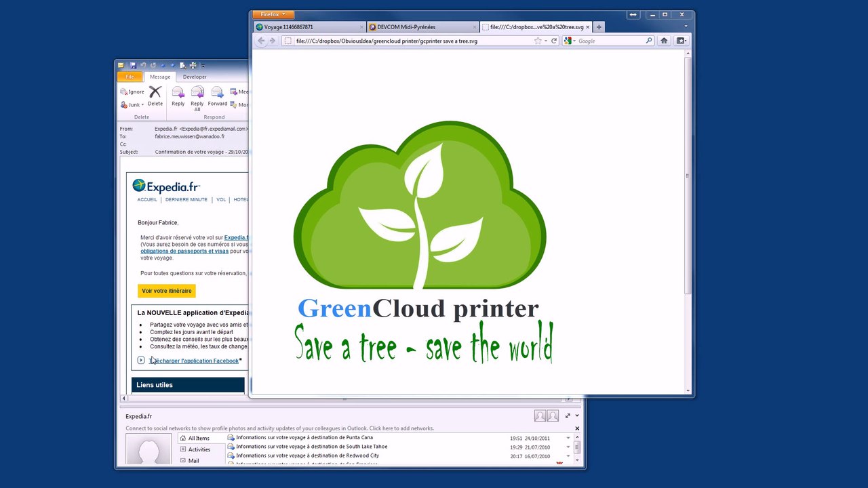Toggle people pane expand arrows icon
Viewport: 868px width, 488px height.
pyautogui.click(x=567, y=415)
